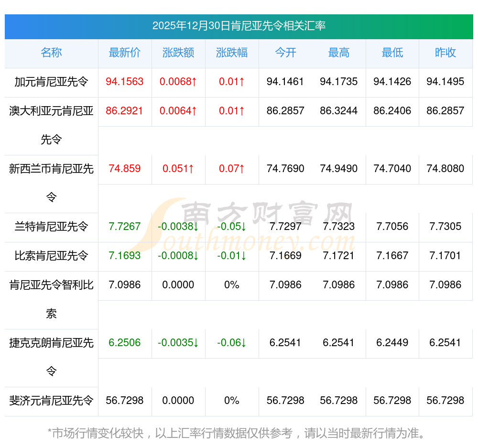Click the 最新价 column header
Viewport: 478px width, 448px height.
(x=125, y=53)
